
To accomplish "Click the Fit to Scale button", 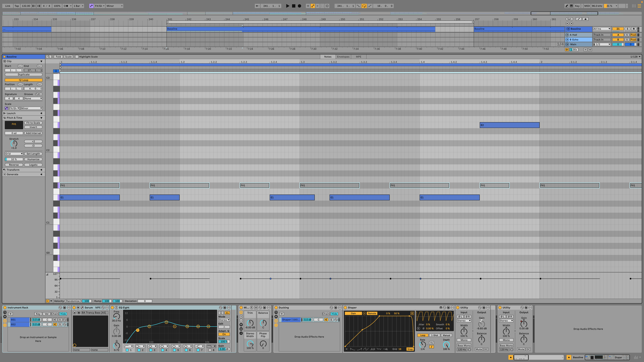I will (33, 123).
